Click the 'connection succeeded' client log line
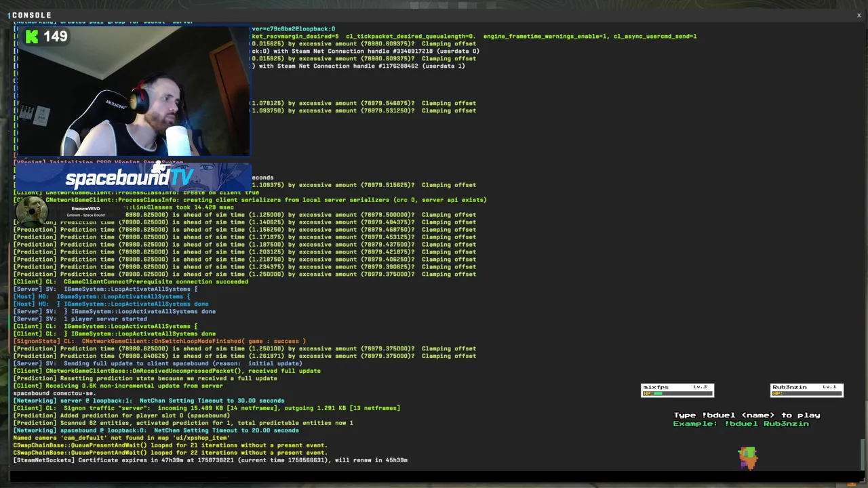The width and height of the screenshot is (868, 488). click(131, 281)
